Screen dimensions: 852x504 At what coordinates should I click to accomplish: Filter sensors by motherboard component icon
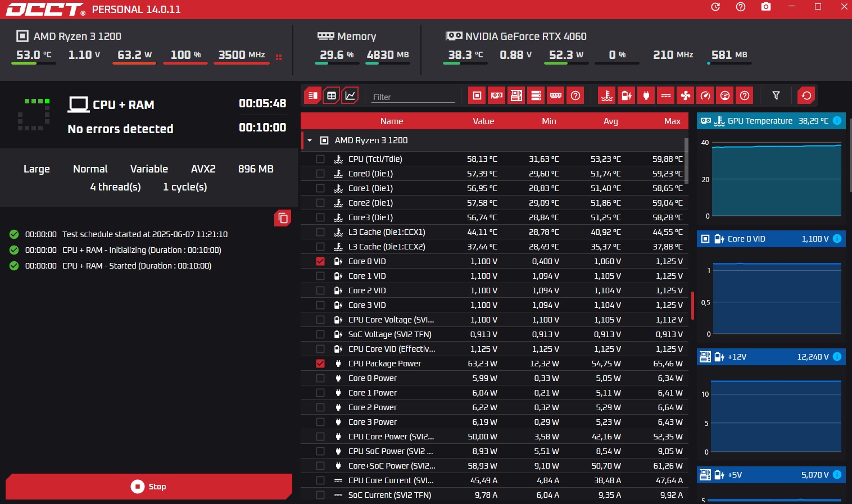coord(516,96)
